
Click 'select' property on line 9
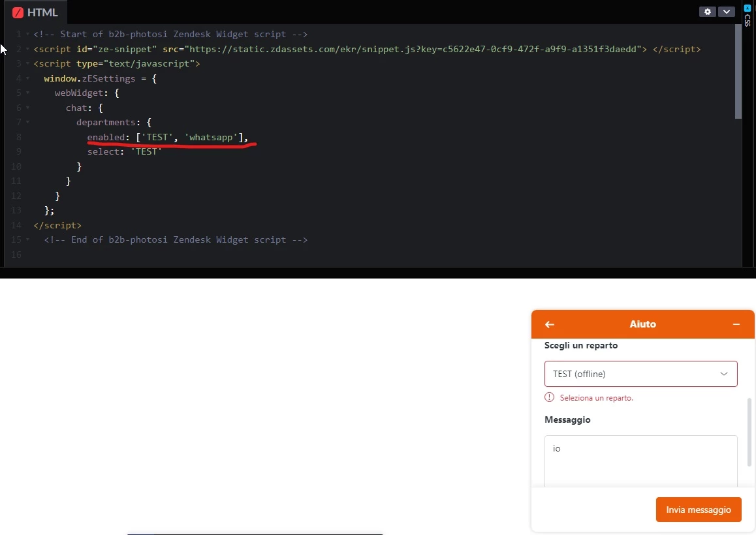[103, 151]
